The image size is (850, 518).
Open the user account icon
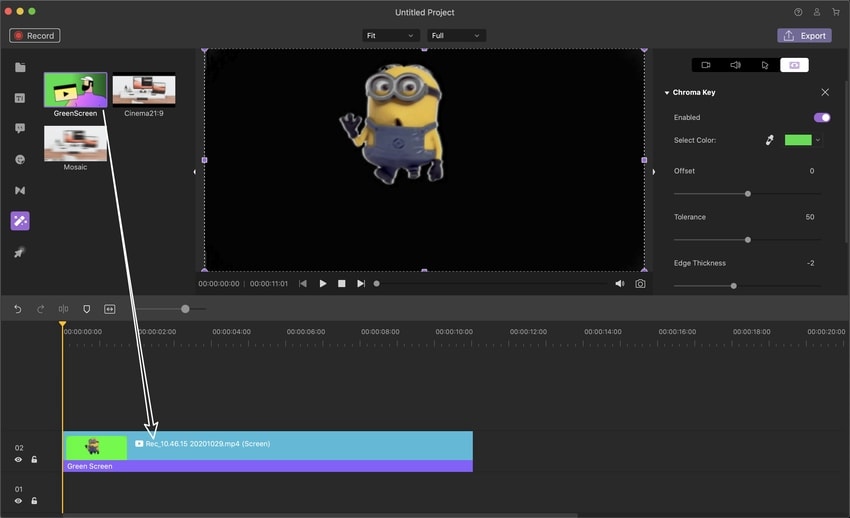tap(817, 12)
